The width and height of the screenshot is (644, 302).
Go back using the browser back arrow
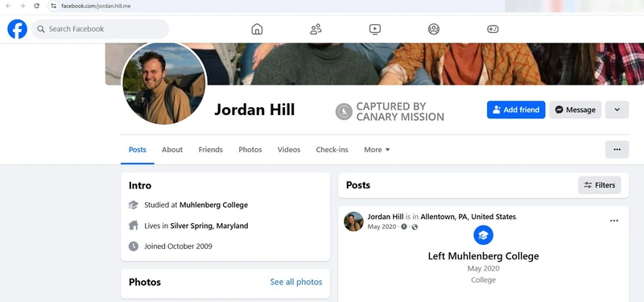click(x=8, y=6)
